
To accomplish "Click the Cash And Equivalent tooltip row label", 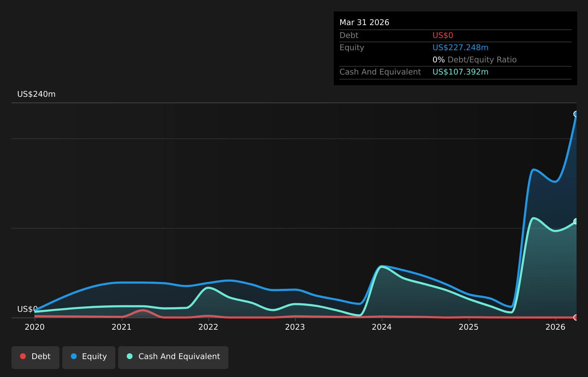I will (380, 72).
